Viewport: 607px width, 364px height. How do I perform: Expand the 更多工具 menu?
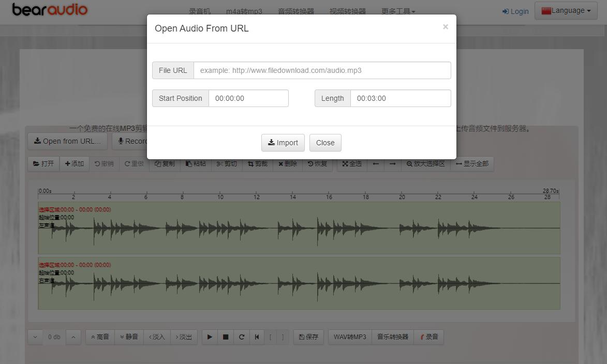(398, 11)
